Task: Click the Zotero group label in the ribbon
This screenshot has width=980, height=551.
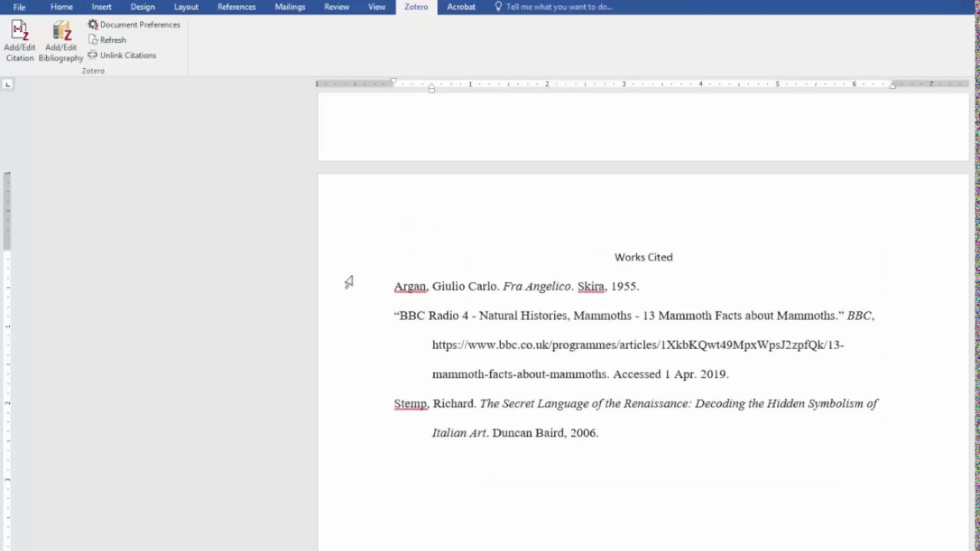Action: click(93, 71)
